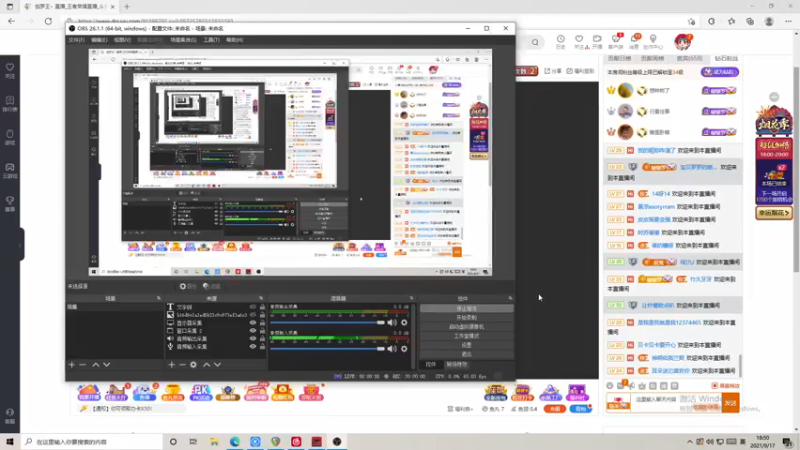Open the PK活动 icon below the OBS window
This screenshot has height=450, width=800.
click(201, 392)
